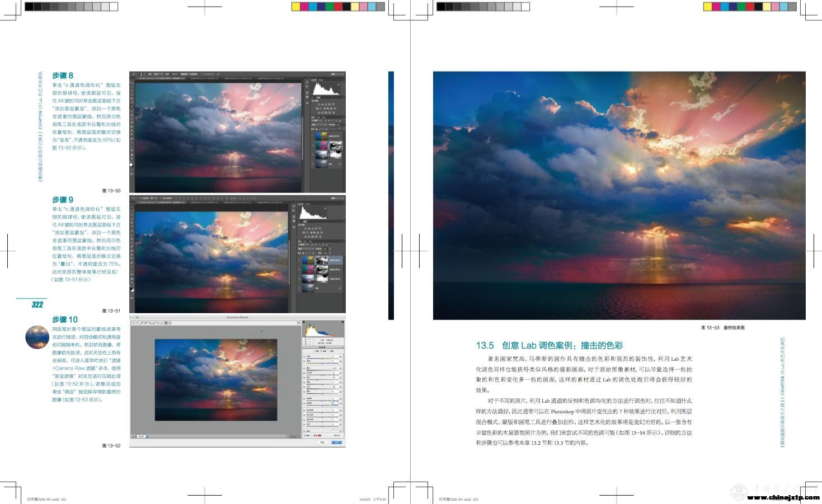The height and width of the screenshot is (504, 822).
Task: Toggle visibility of top layer in Figure 13-51
Action: pyautogui.click(x=299, y=260)
